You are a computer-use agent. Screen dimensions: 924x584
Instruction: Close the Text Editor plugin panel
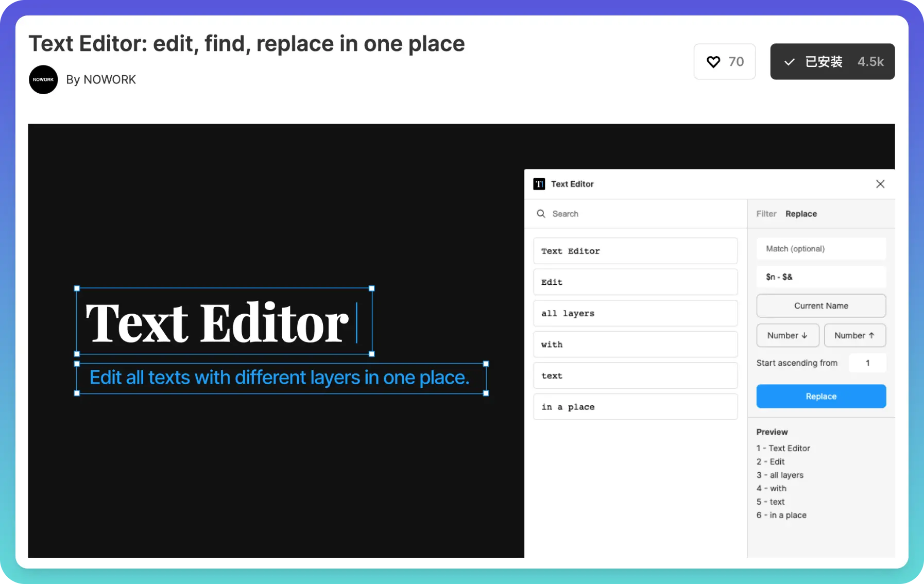(x=880, y=184)
